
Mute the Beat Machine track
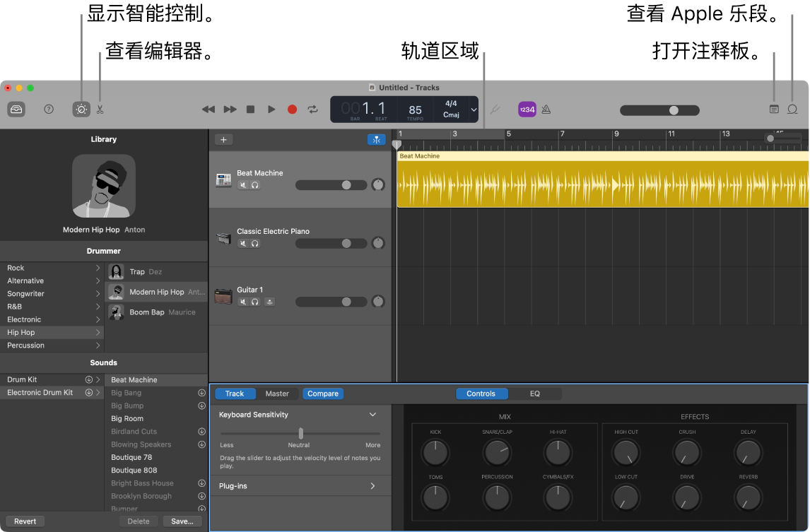coord(243,185)
